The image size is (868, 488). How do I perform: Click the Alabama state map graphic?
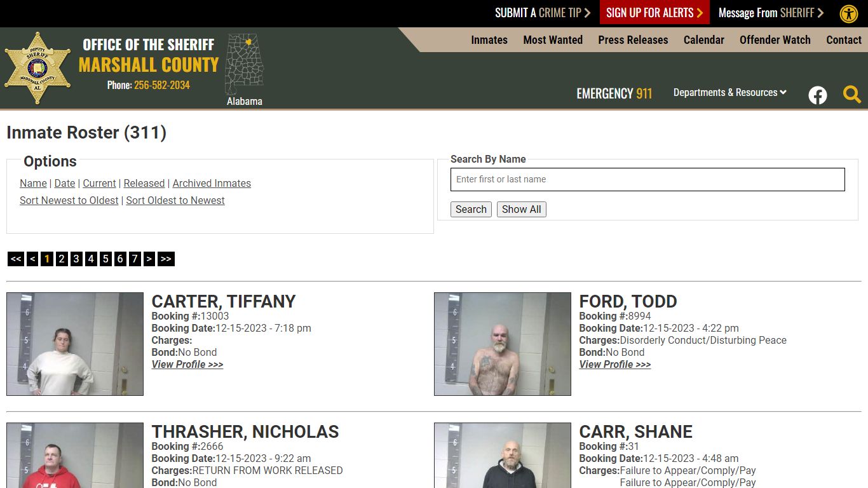pos(245,64)
